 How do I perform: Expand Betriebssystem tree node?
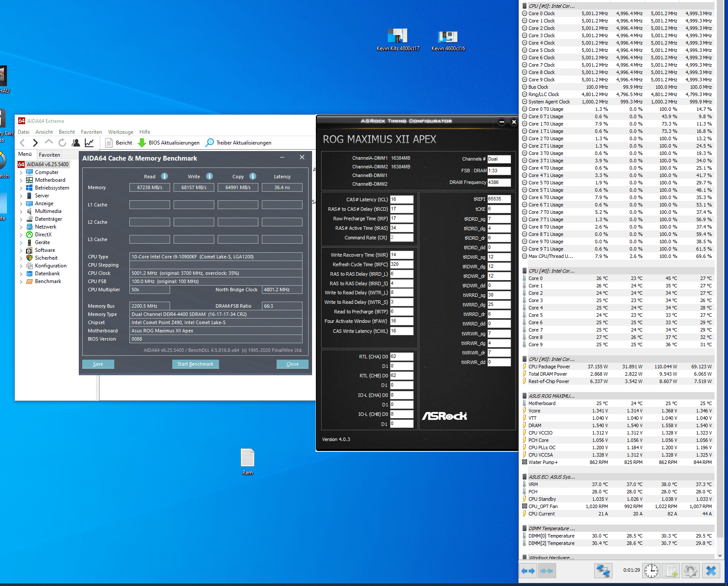pos(21,188)
